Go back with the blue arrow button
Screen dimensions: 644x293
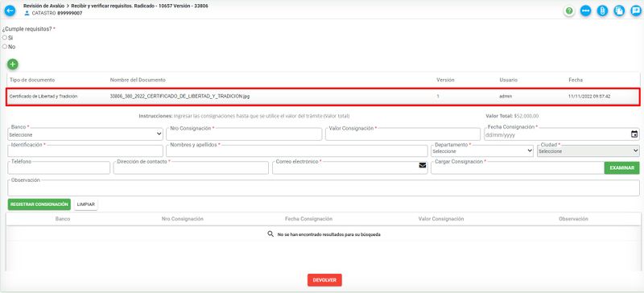pos(10,10)
